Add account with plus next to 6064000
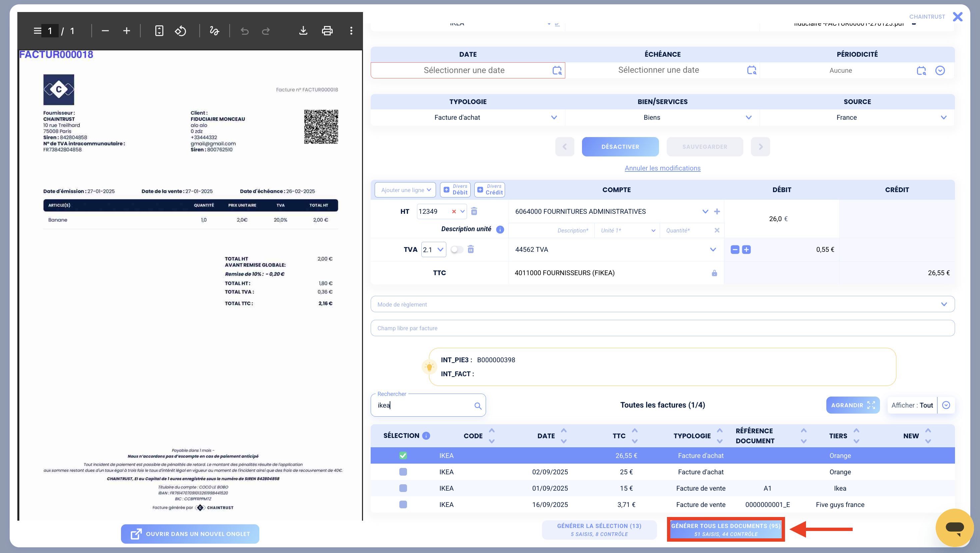The height and width of the screenshot is (553, 980). point(717,211)
